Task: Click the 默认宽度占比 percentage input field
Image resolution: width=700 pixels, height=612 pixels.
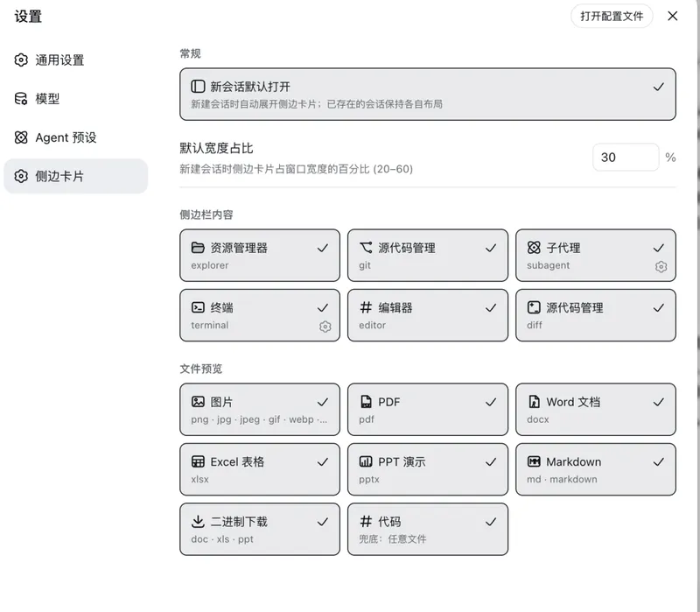Action: (x=626, y=158)
